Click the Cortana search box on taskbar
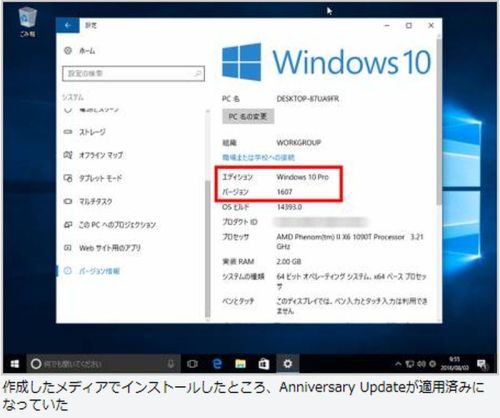This screenshot has width=500, height=418. pos(104,364)
